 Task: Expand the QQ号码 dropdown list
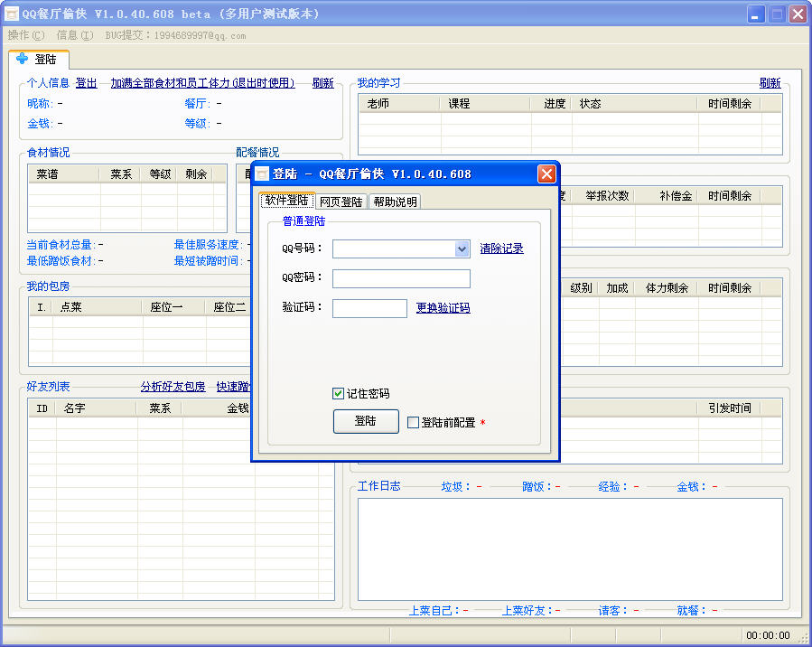(x=462, y=248)
